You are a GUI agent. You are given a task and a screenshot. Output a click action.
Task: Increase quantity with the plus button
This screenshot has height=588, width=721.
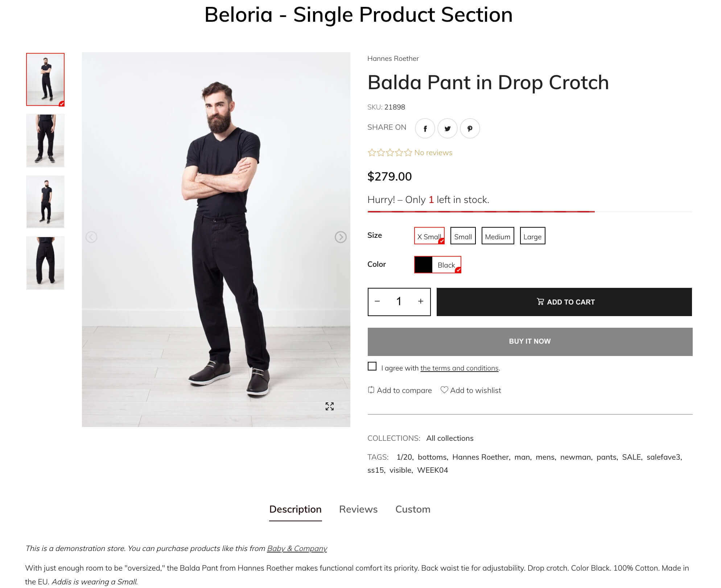(x=420, y=301)
